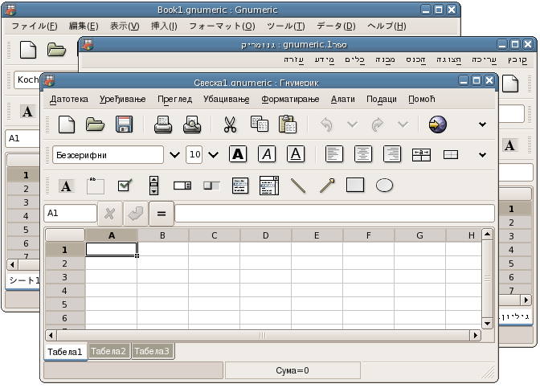Insert a checkbox object from toolbar
Image resolution: width=540 pixels, height=392 pixels.
pos(125,186)
